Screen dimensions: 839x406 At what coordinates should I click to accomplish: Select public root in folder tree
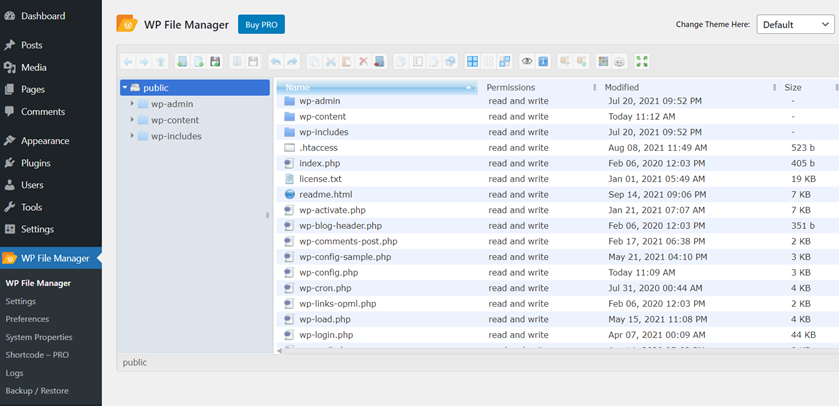(x=195, y=88)
